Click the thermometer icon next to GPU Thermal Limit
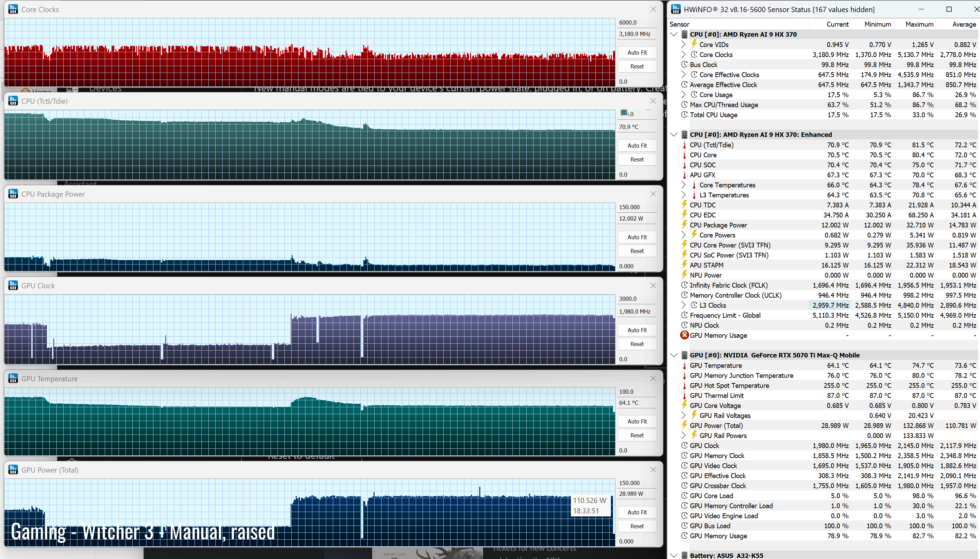980x559 pixels. (684, 395)
